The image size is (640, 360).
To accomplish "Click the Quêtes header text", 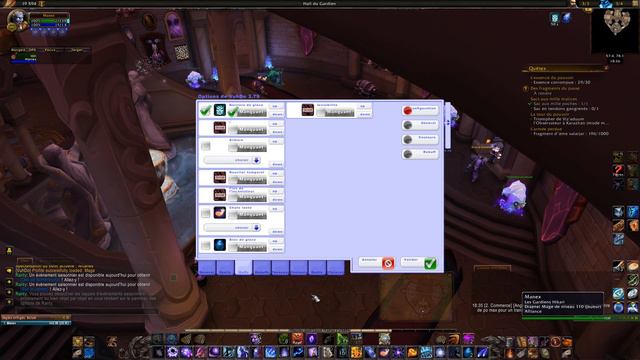I will 537,68.
